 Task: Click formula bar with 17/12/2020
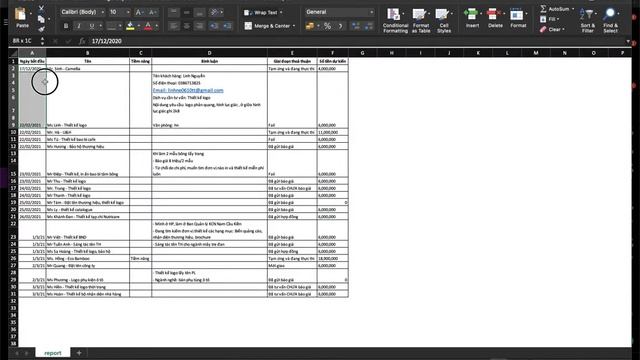[355, 41]
